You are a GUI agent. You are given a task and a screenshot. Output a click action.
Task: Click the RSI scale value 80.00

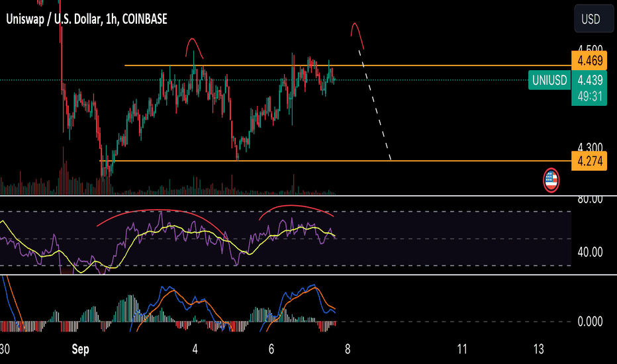590,199
